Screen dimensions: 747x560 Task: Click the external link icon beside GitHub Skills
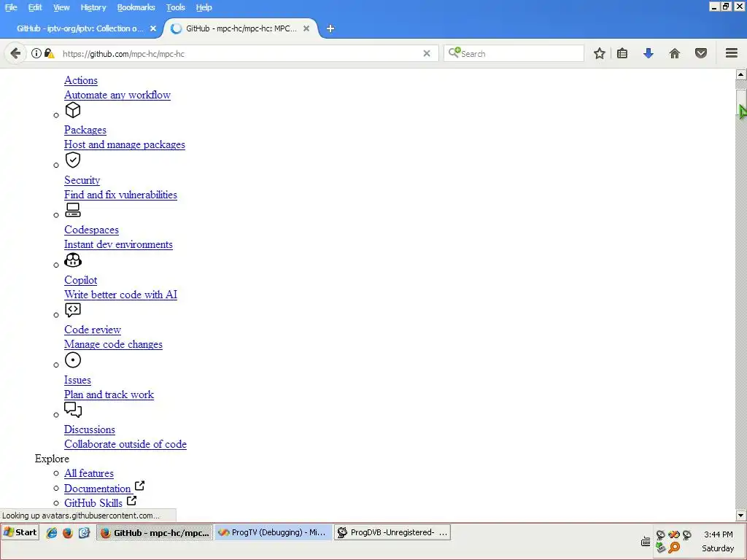(x=131, y=500)
